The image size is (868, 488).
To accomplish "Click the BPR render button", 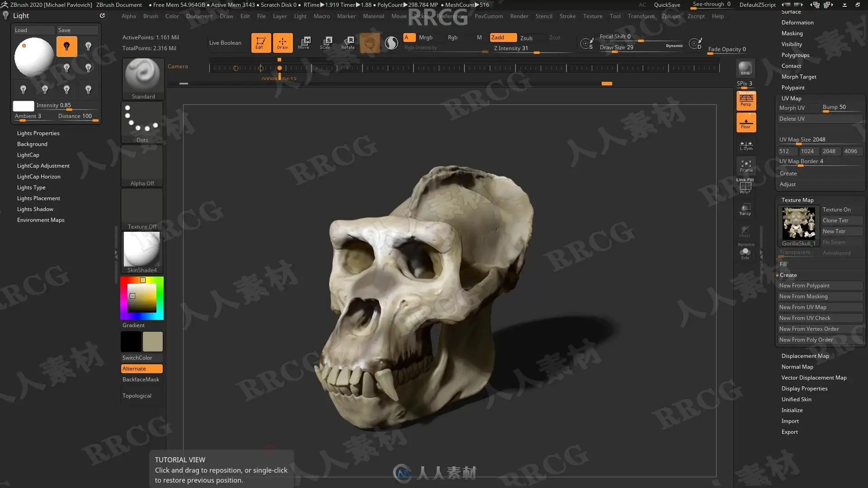I will [x=745, y=69].
